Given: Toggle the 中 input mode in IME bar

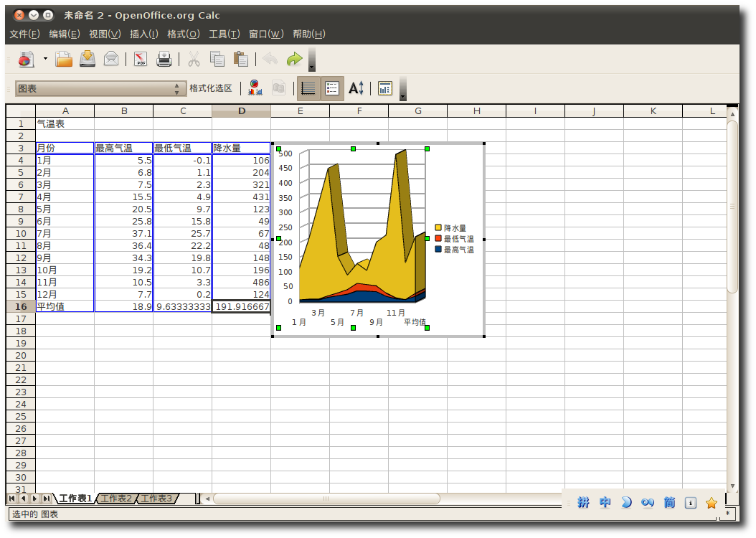Looking at the screenshot, I should (605, 503).
